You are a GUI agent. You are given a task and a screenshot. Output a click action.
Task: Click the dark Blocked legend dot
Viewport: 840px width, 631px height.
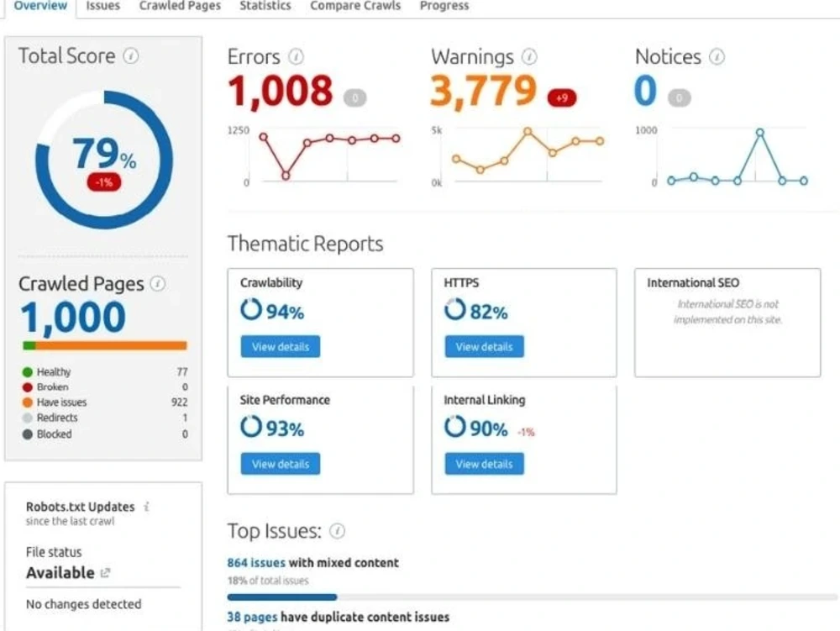pyautogui.click(x=28, y=434)
